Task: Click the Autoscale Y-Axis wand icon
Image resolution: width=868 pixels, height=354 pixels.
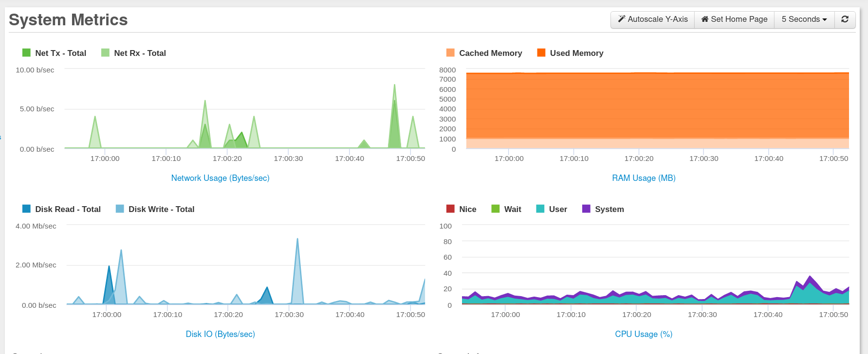Action: (622, 19)
